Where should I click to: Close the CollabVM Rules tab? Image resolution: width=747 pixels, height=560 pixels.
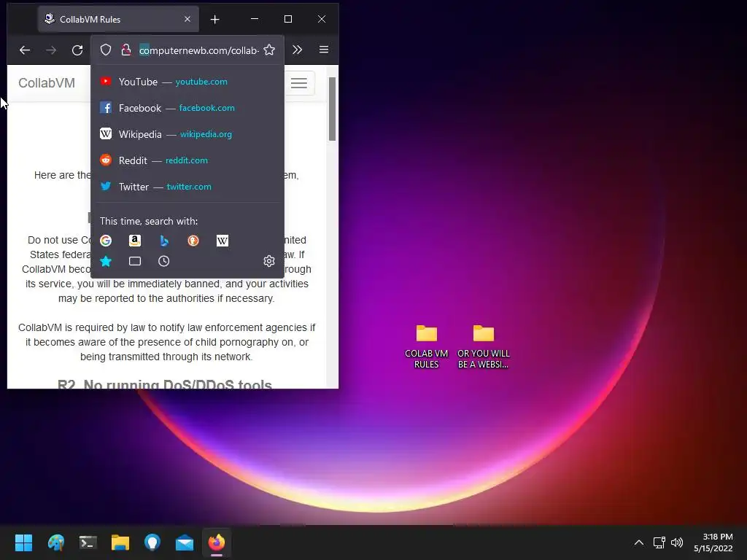[x=187, y=19]
